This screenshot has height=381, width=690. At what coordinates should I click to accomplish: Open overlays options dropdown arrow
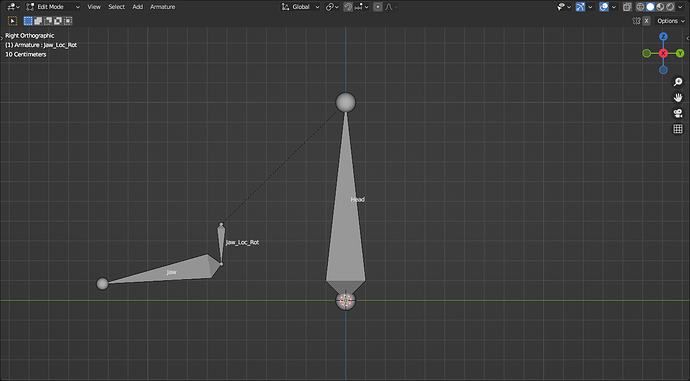[x=614, y=7]
